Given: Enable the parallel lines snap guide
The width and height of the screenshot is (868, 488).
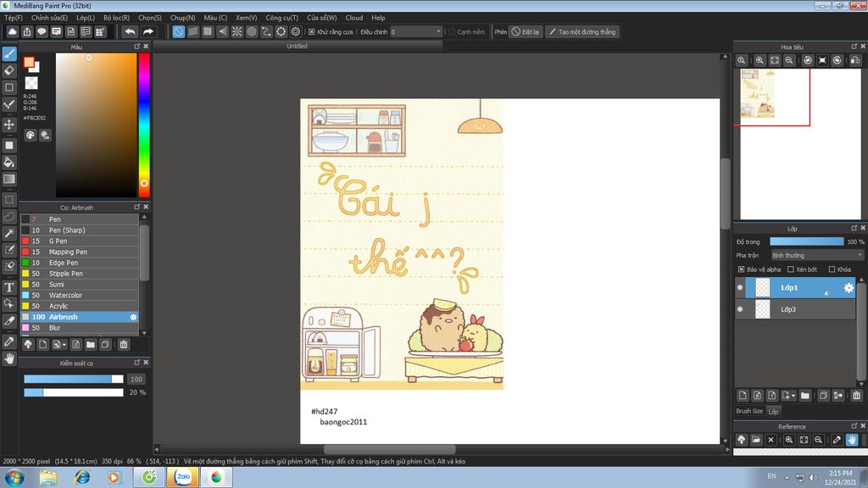Looking at the screenshot, I should (192, 31).
